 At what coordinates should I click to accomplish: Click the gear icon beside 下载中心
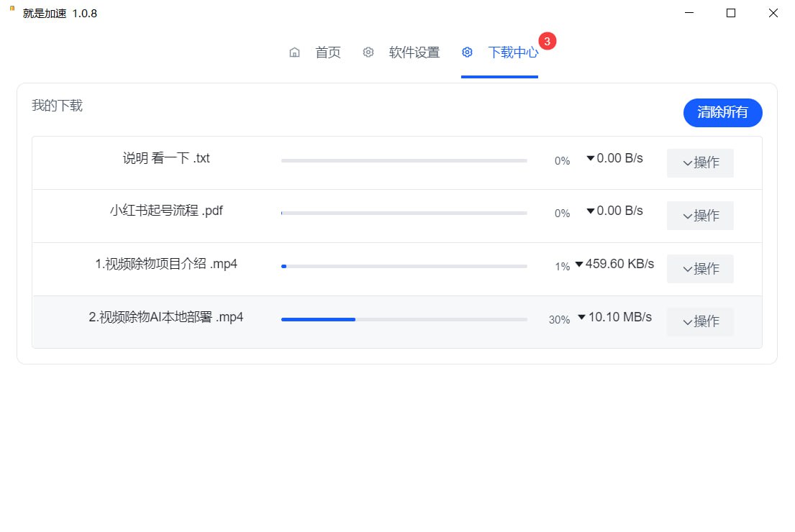(467, 52)
